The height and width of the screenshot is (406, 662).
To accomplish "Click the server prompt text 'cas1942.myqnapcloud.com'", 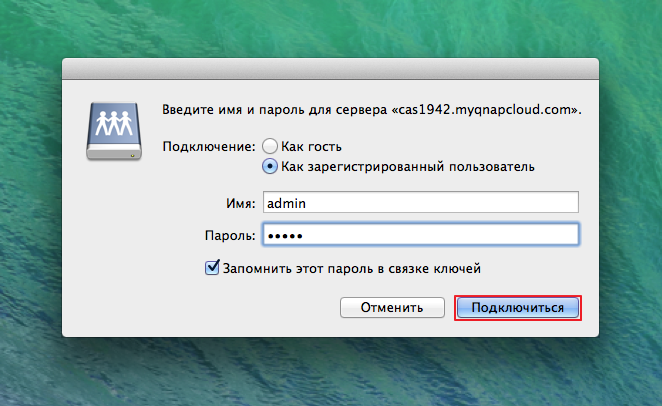I will click(485, 110).
